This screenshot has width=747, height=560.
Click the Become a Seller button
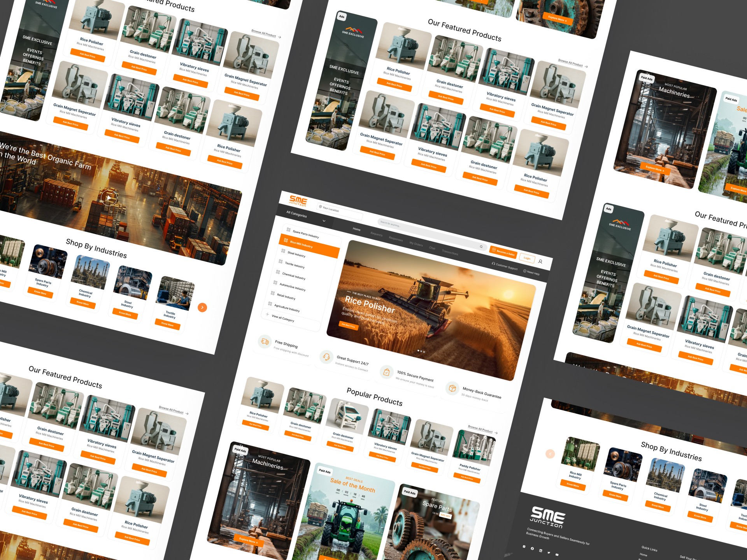(503, 252)
